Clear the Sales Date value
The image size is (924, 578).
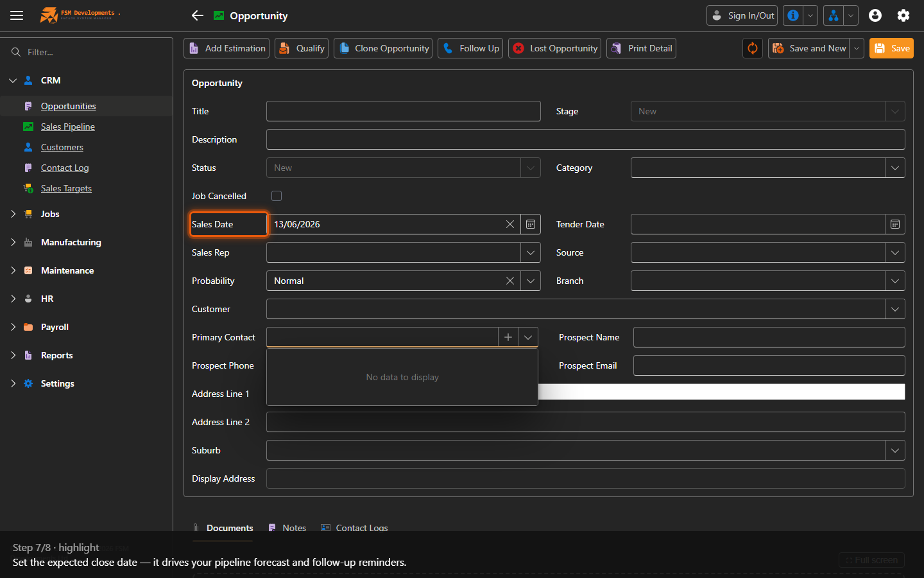[x=510, y=224]
